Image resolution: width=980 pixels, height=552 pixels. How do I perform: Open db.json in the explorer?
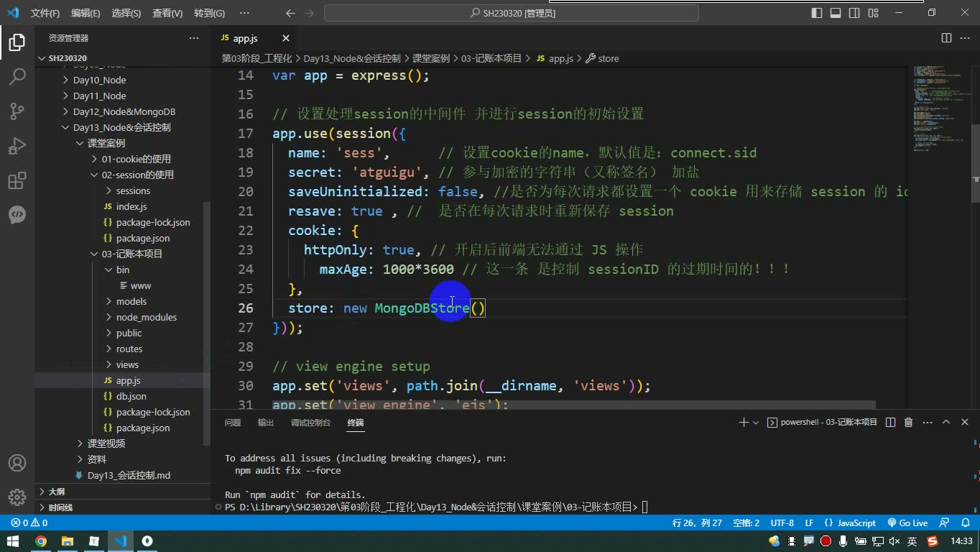coord(131,396)
